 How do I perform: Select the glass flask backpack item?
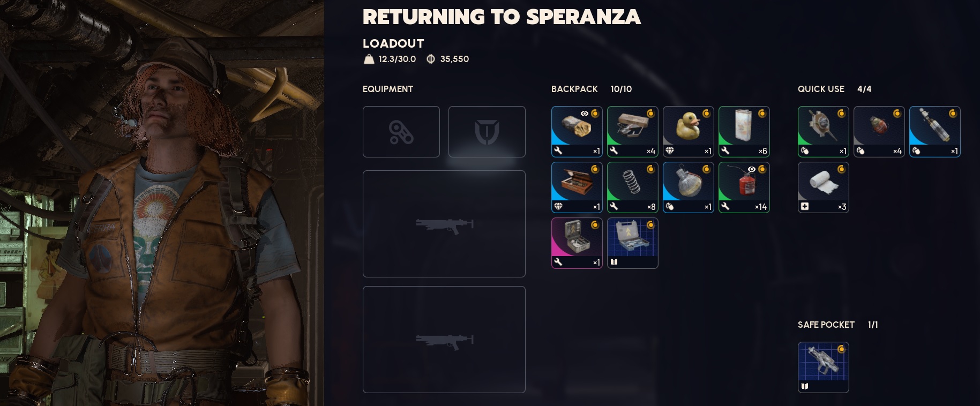(x=688, y=187)
